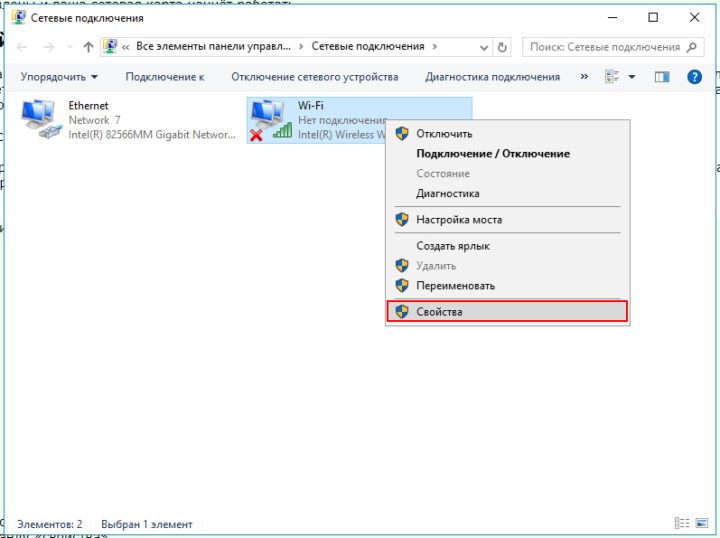720x538 pixels.
Task: Choose Подключение / Отключение in context menu
Action: [x=507, y=154]
